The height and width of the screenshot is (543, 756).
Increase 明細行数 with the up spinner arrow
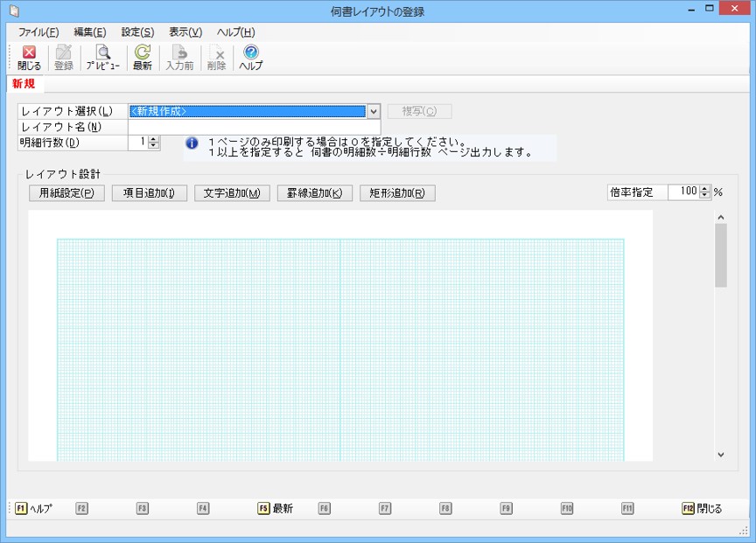point(154,139)
